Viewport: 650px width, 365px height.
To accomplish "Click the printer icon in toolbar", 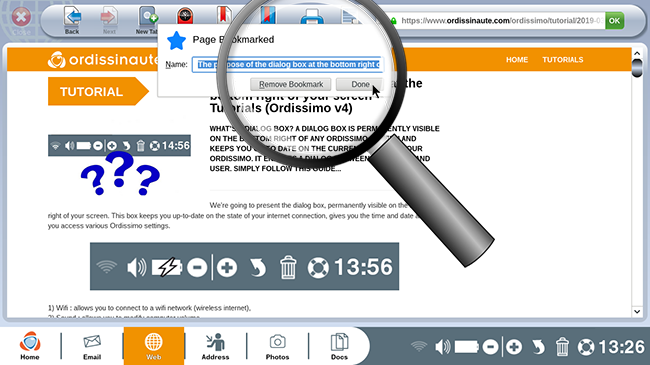I will point(312,18).
